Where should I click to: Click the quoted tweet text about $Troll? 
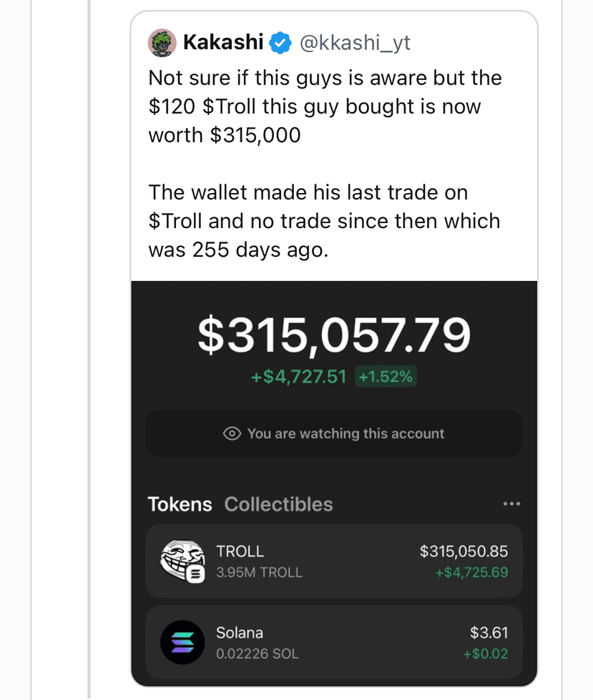tap(325, 164)
